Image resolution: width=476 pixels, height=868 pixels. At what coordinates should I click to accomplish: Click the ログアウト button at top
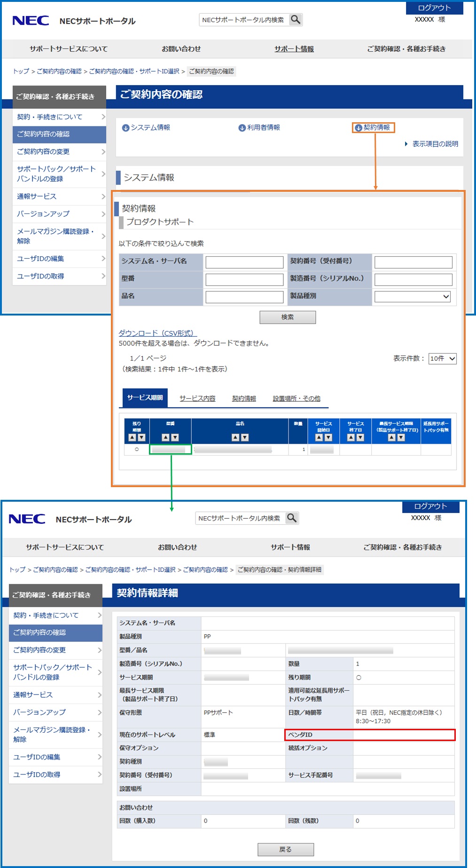(434, 8)
